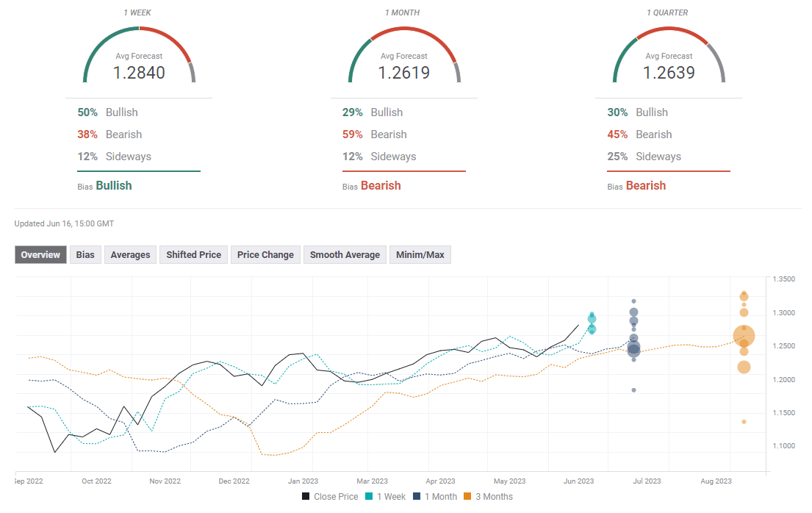Open the Bias tab
This screenshot has height=513, width=812.
[85, 255]
